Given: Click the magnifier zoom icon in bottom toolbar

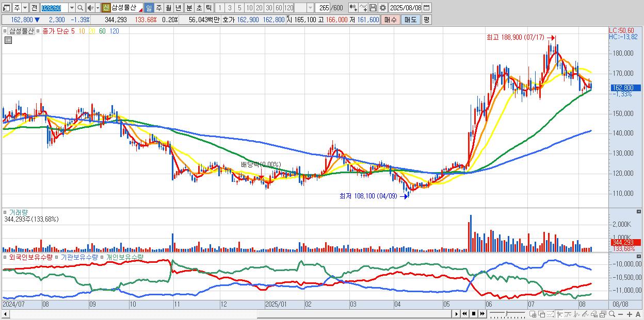Looking at the screenshot, I should coord(611,314).
